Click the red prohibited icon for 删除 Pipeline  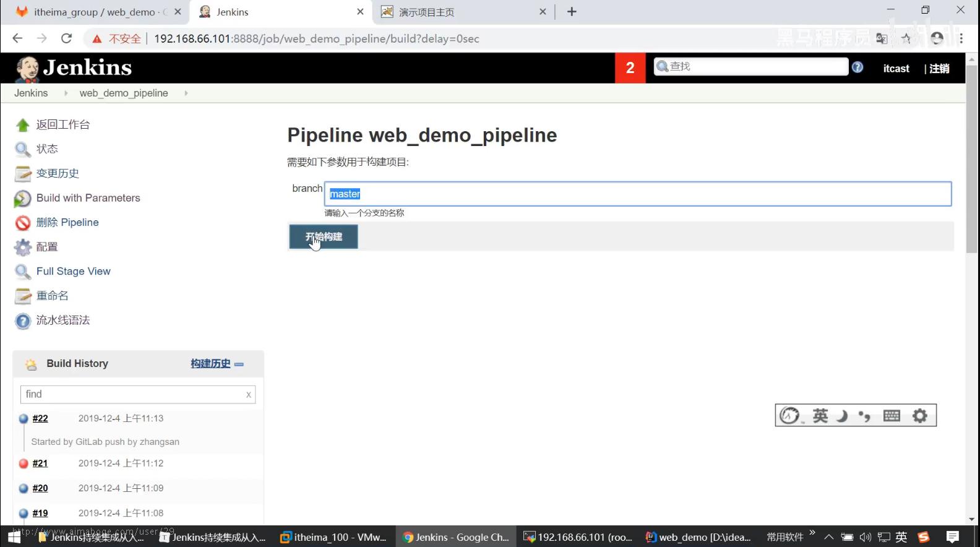[23, 223]
